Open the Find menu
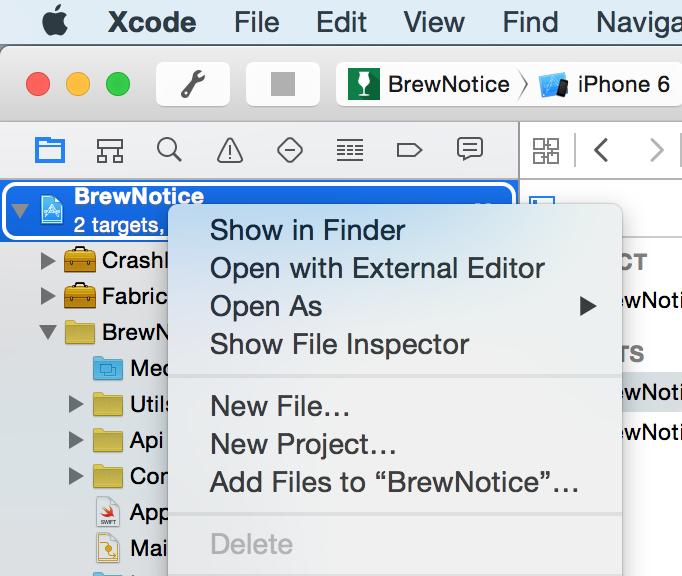 coord(530,22)
